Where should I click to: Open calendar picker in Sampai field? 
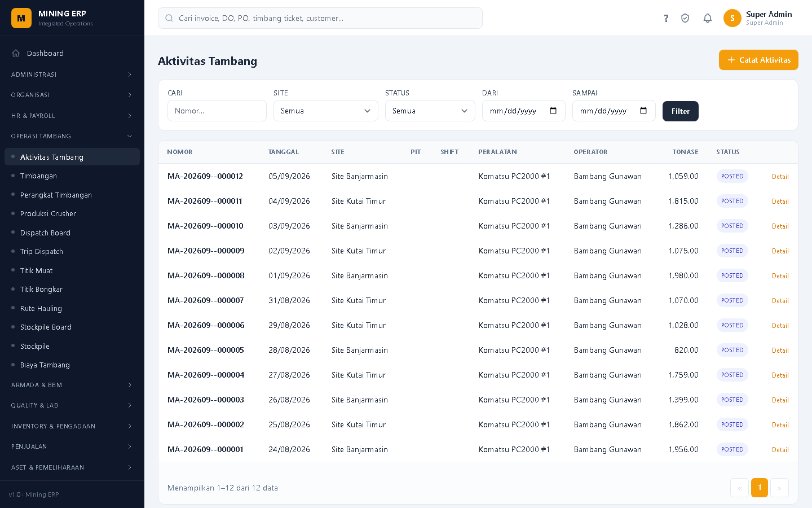coord(643,111)
